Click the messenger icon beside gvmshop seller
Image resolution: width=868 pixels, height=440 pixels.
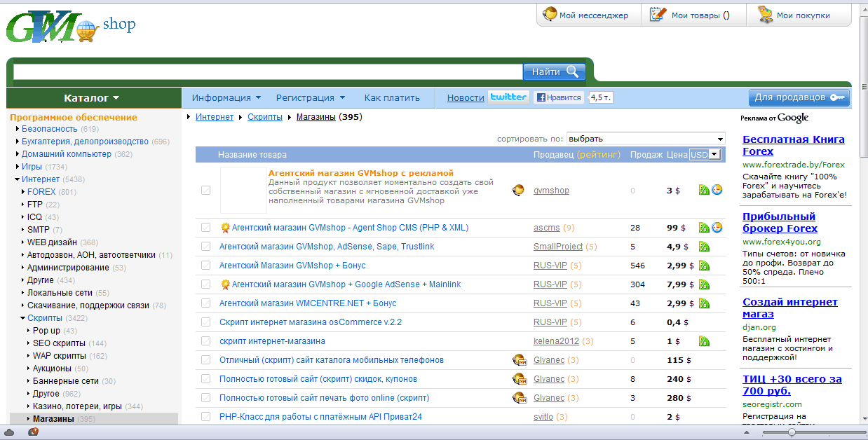[x=519, y=190]
